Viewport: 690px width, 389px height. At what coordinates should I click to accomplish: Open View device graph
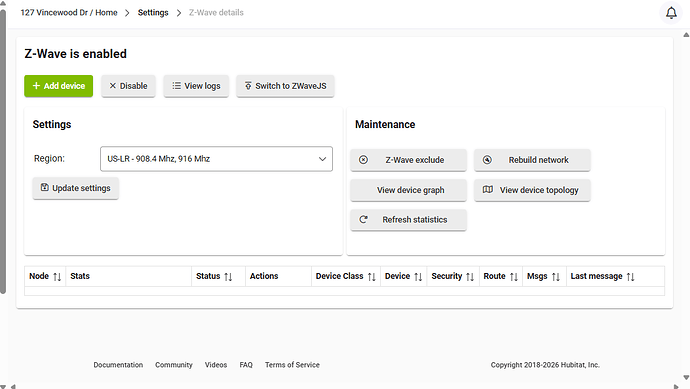[408, 190]
